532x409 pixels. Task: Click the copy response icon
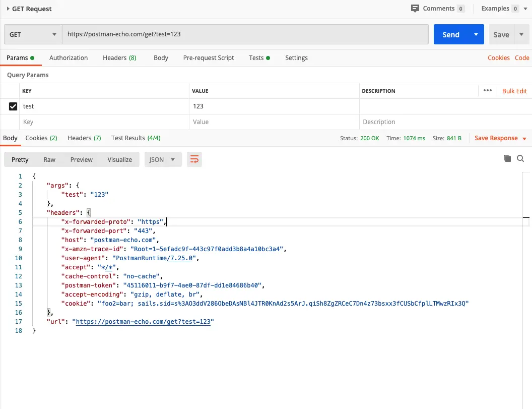coord(507,158)
